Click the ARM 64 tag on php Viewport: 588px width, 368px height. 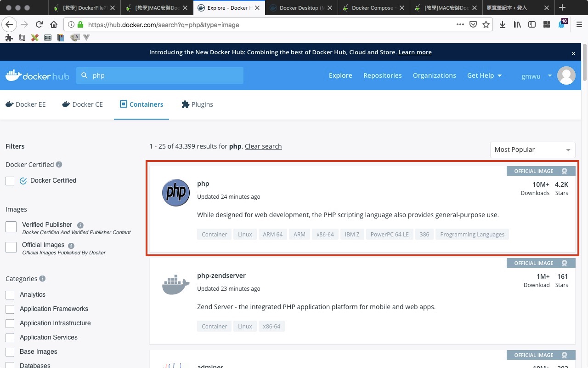(x=273, y=234)
